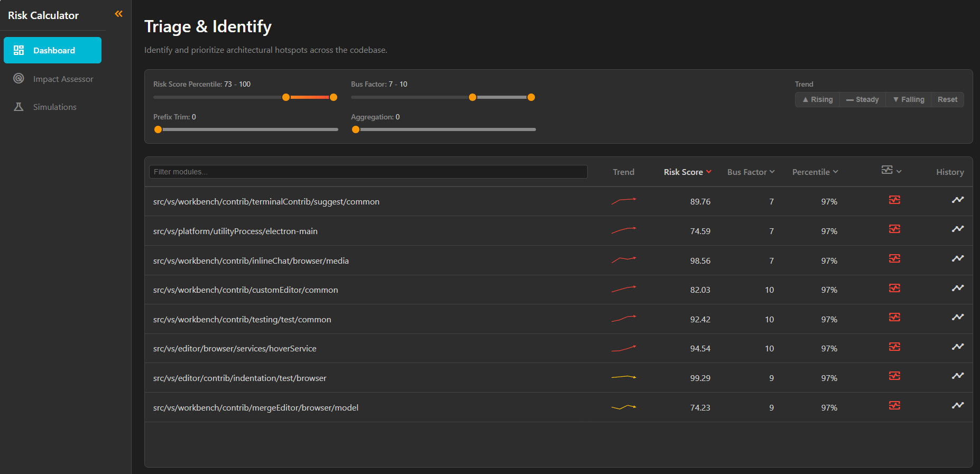Open the Impact Assessor page

point(63,79)
